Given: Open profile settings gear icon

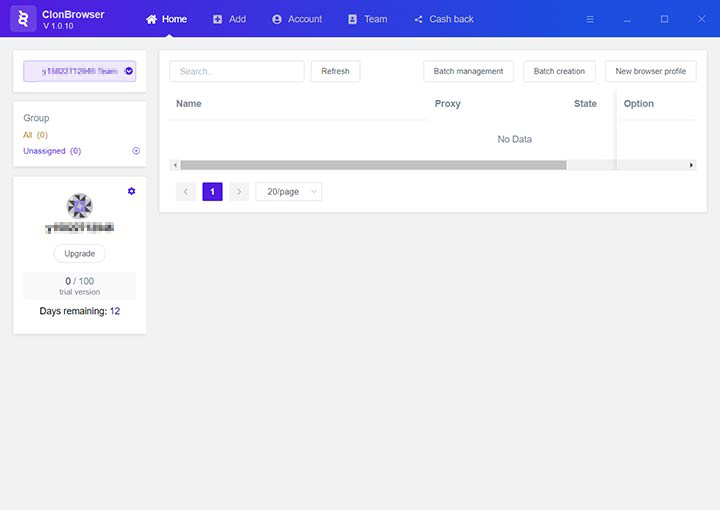Looking at the screenshot, I should click(x=131, y=191).
